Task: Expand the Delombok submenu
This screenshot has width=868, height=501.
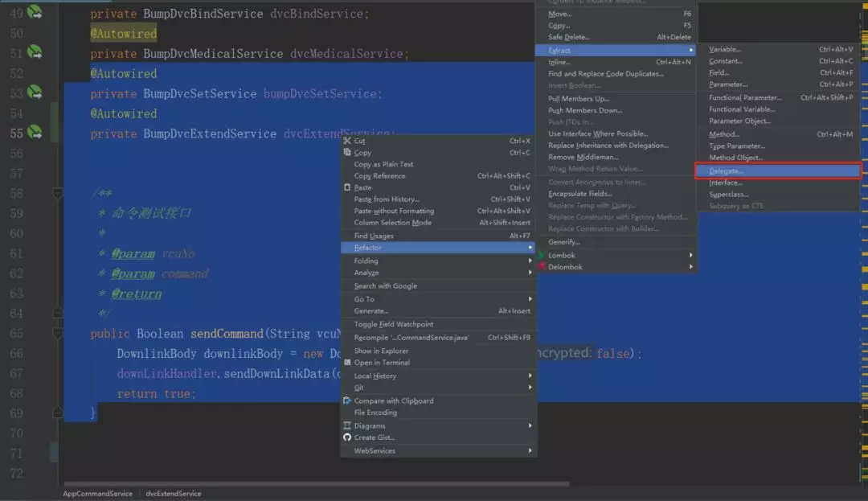Action: click(x=616, y=267)
